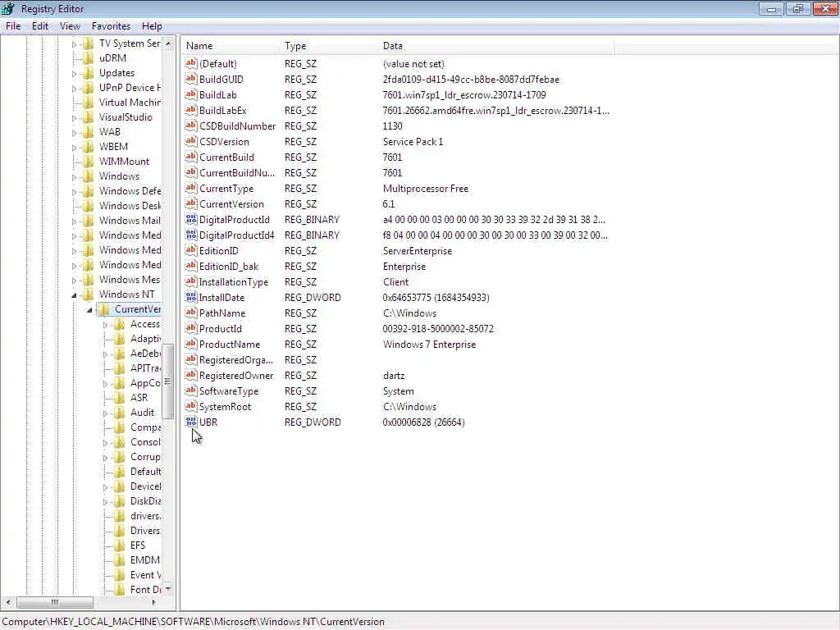This screenshot has width=840, height=630.
Task: Sort values by Type column header
Action: pyautogui.click(x=329, y=46)
